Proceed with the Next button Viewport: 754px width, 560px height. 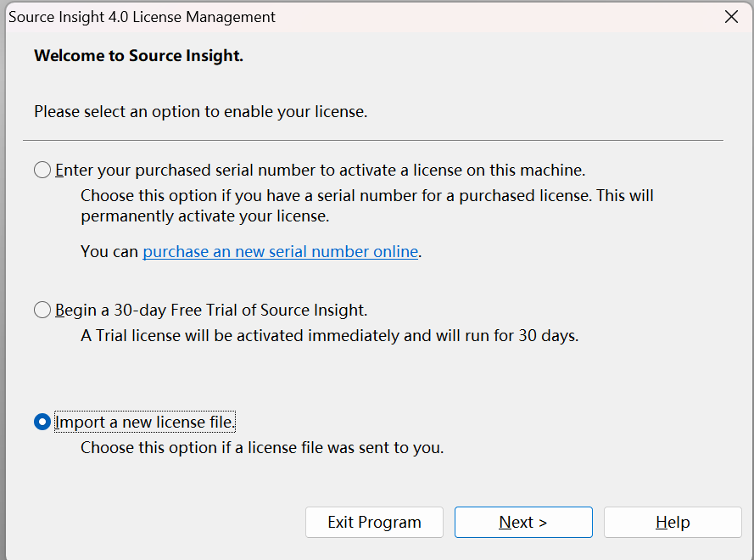coord(523,522)
